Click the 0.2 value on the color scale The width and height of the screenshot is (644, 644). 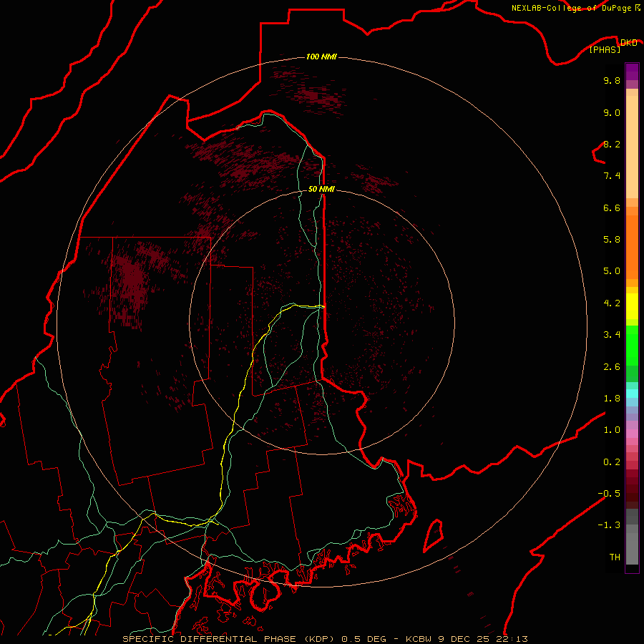coord(612,462)
